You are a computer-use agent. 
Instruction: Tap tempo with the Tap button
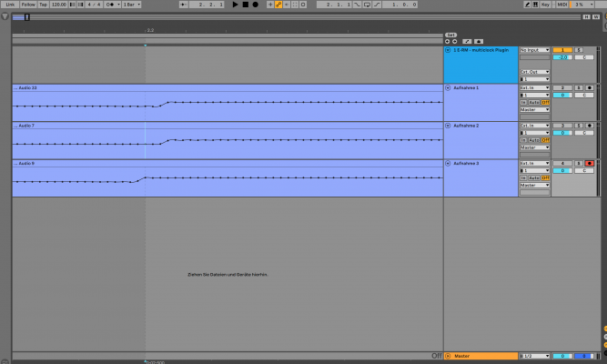click(43, 5)
